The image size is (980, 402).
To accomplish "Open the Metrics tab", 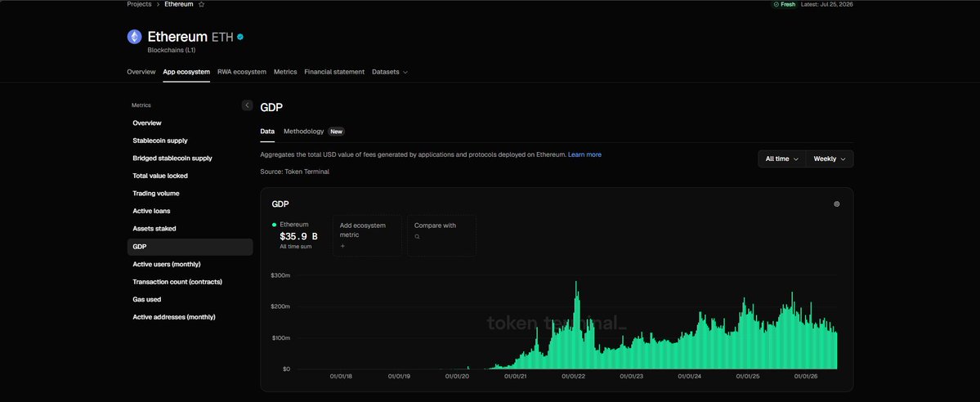I will (x=285, y=72).
